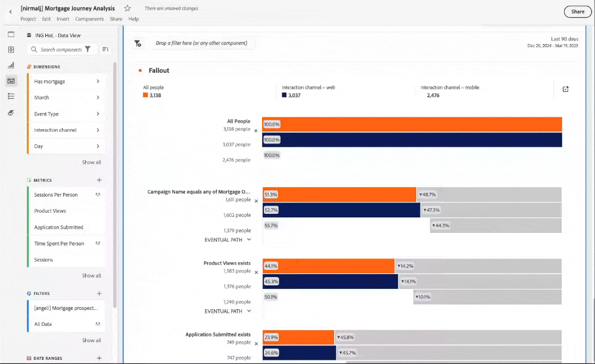This screenshot has height=364, width=595.
Task: Show all dimensions
Action: pos(92,163)
